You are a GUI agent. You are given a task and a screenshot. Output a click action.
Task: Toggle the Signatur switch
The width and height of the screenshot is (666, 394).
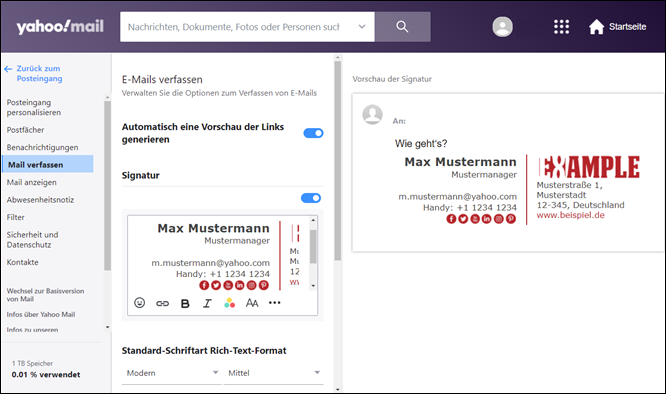point(311,198)
